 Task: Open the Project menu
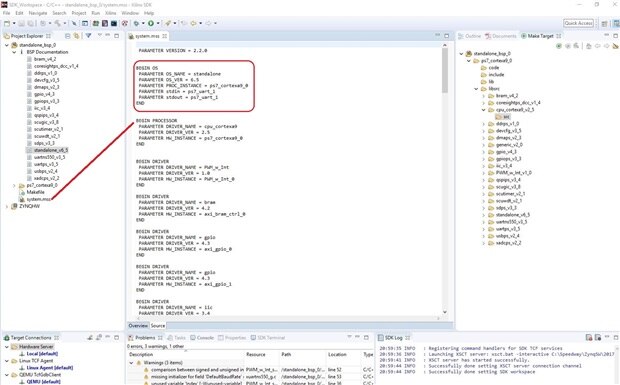pyautogui.click(x=79, y=13)
